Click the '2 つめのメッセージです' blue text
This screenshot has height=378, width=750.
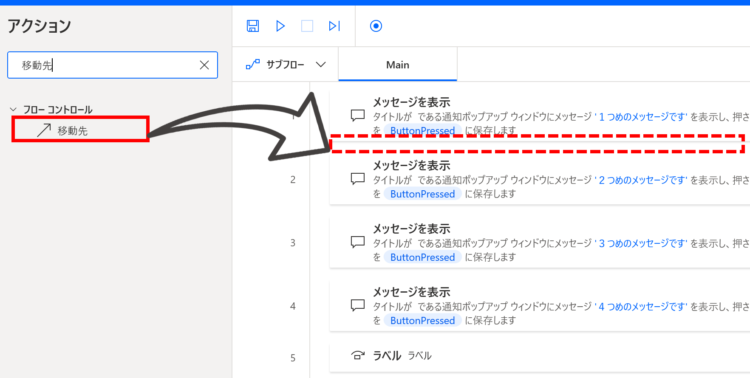[641, 180]
